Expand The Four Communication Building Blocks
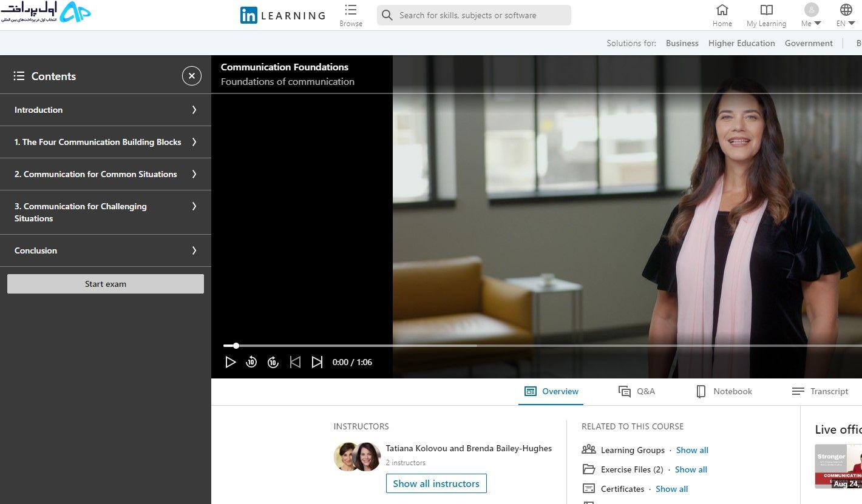862x504 pixels. click(x=106, y=142)
